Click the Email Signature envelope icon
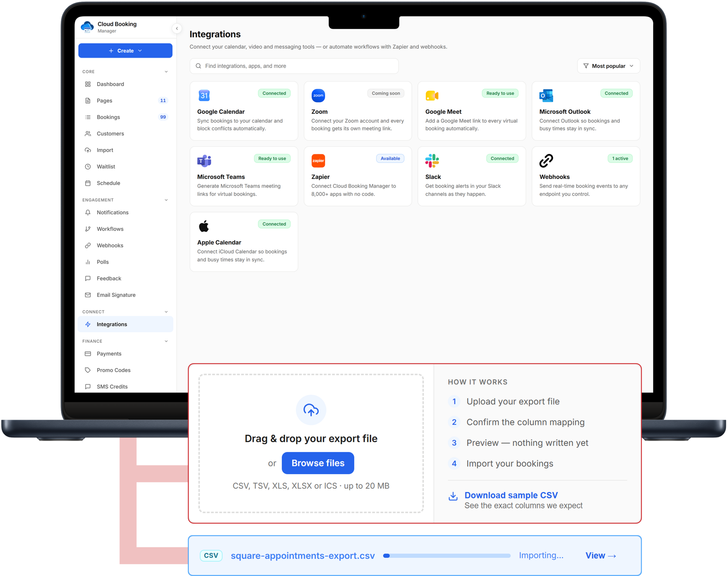728x576 pixels. pos(88,295)
